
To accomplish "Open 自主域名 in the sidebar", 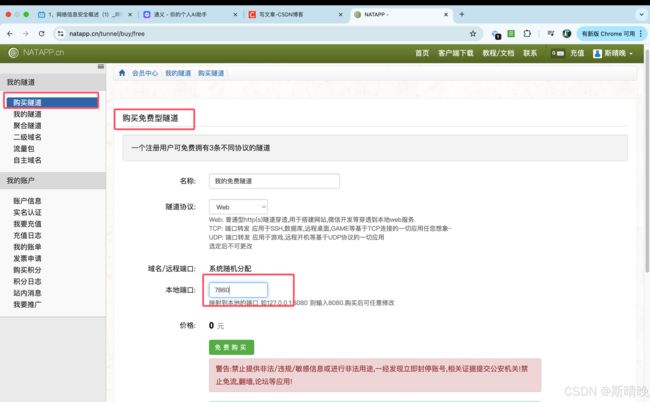I will click(x=27, y=160).
